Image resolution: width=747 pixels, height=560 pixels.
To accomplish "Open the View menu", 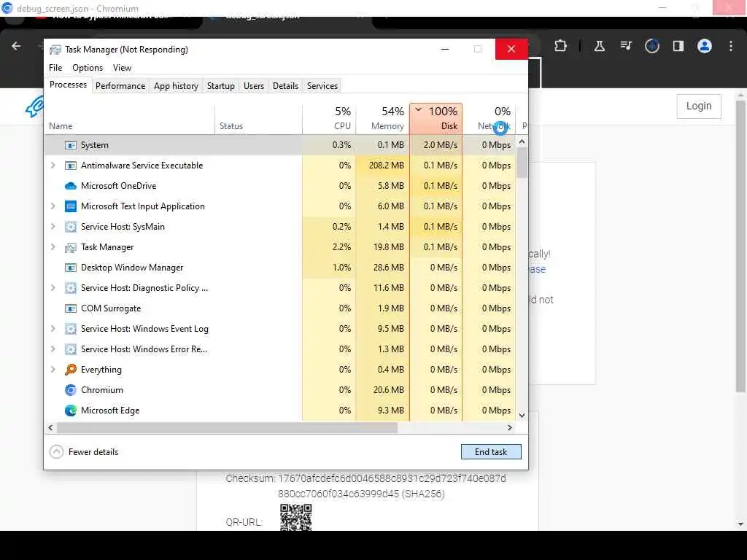I will pos(122,68).
